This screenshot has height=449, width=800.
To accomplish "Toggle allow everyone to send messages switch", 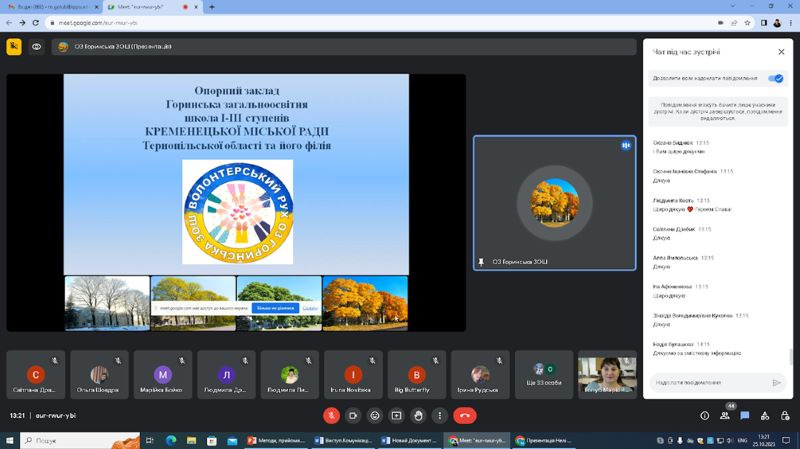I will tap(776, 78).
